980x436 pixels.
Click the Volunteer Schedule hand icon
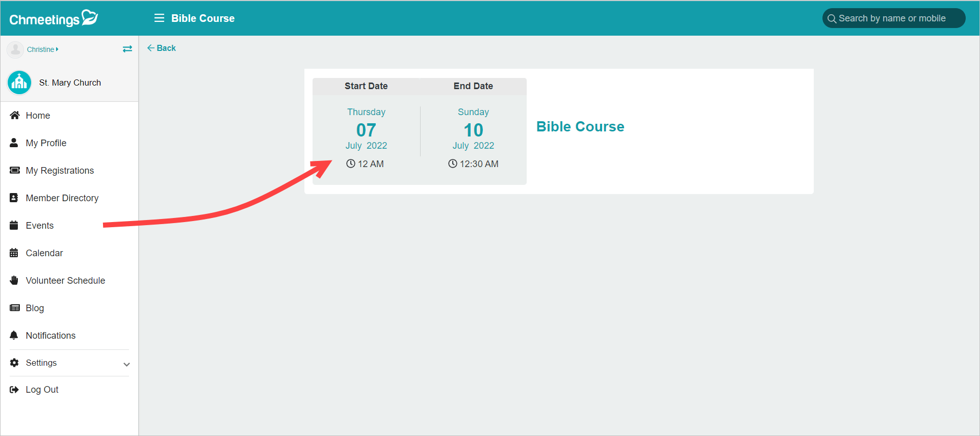pos(14,280)
